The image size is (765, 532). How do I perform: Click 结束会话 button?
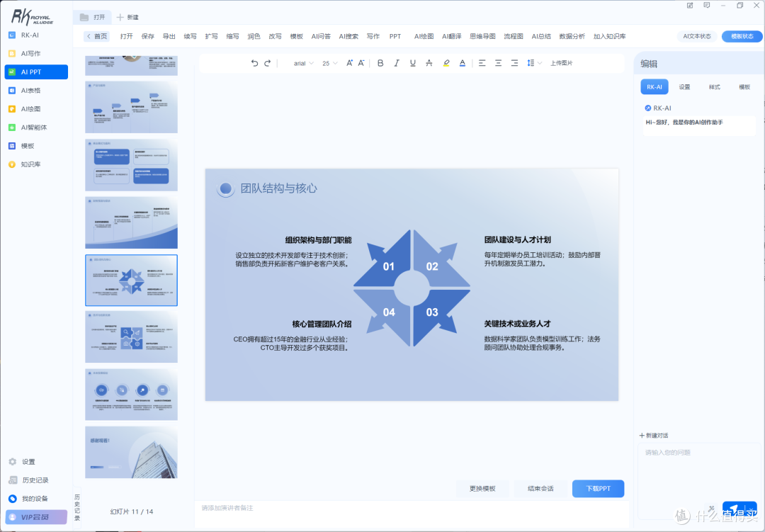(x=540, y=489)
